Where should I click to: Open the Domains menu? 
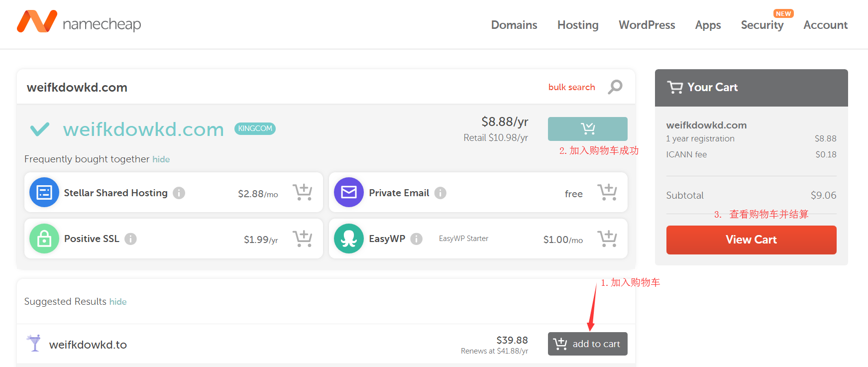514,25
